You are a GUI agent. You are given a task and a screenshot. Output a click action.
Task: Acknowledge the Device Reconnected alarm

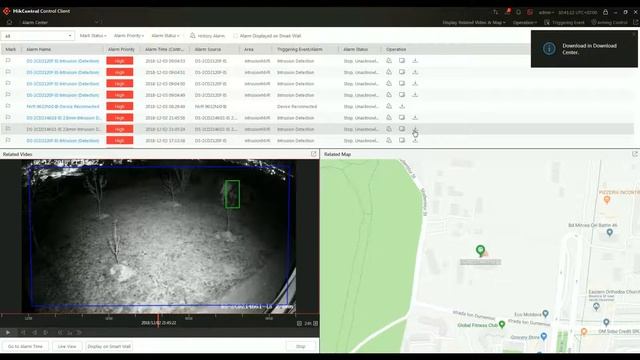pyautogui.click(x=389, y=106)
